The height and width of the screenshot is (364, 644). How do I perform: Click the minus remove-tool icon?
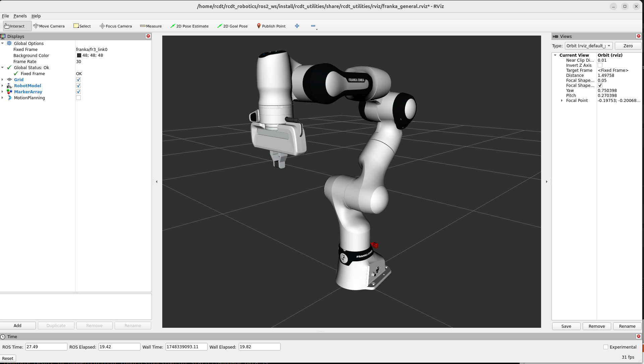[x=313, y=26]
